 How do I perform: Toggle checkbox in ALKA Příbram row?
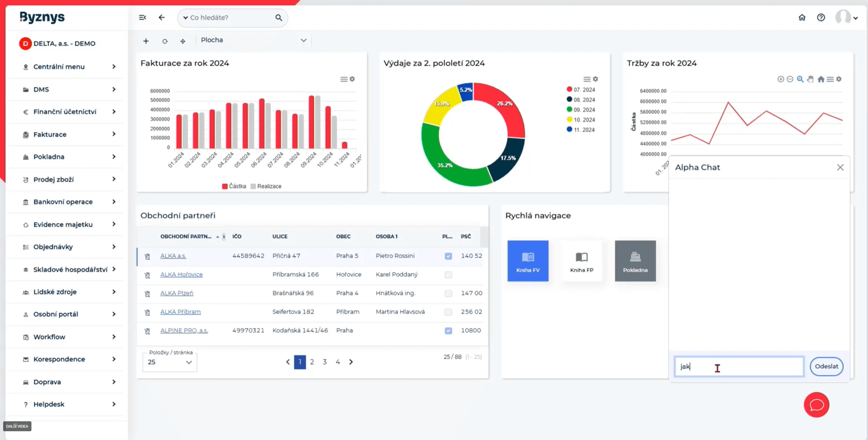(449, 312)
